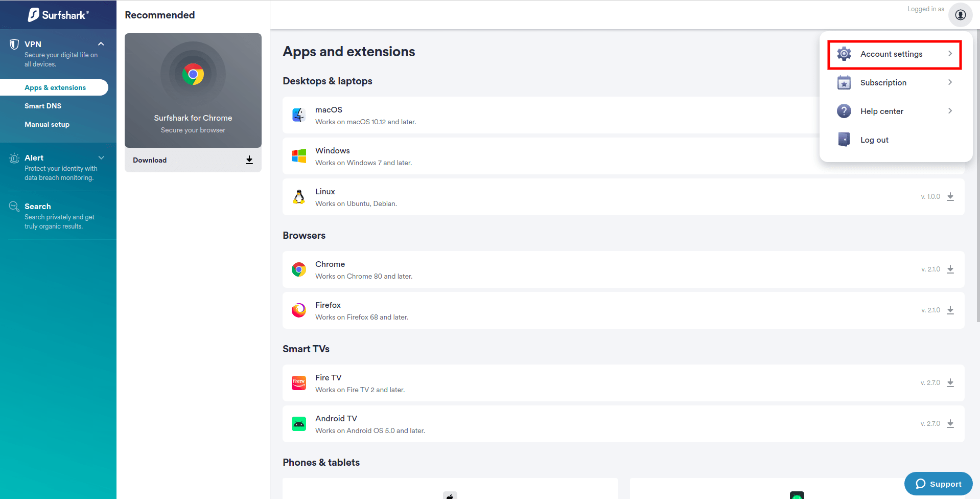980x499 pixels.
Task: Open the Alert section title
Action: click(34, 158)
